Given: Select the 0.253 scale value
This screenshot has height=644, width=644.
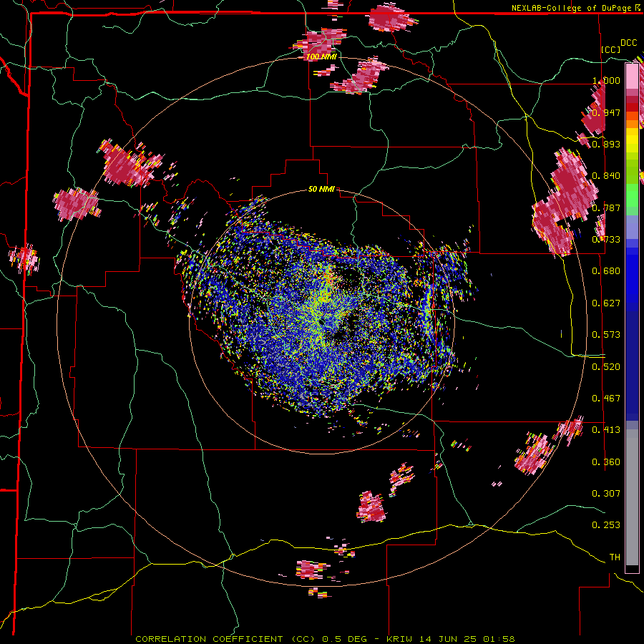Looking at the screenshot, I should coord(606,525).
